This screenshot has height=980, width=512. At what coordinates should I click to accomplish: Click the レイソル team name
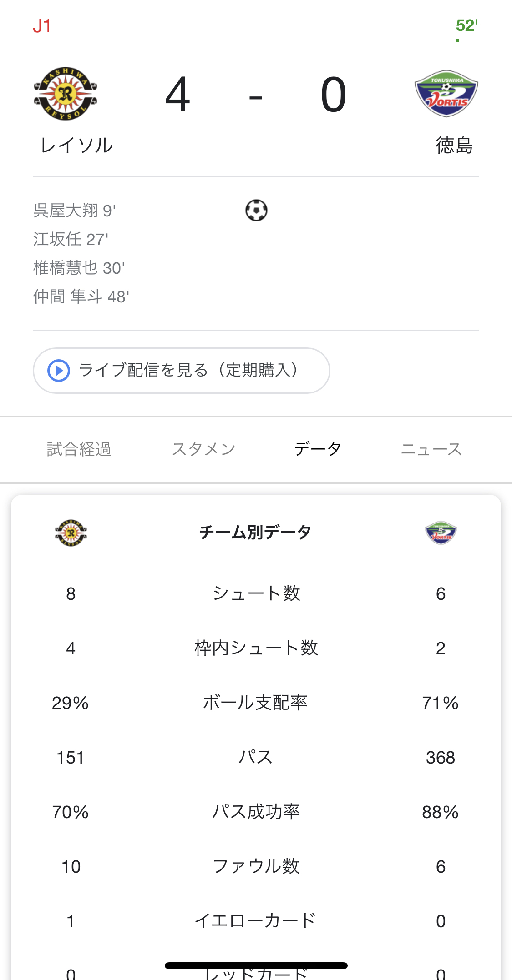76,146
